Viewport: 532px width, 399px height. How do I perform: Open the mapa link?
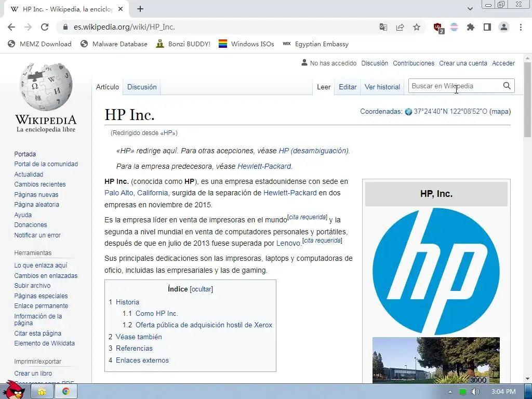[x=500, y=111]
